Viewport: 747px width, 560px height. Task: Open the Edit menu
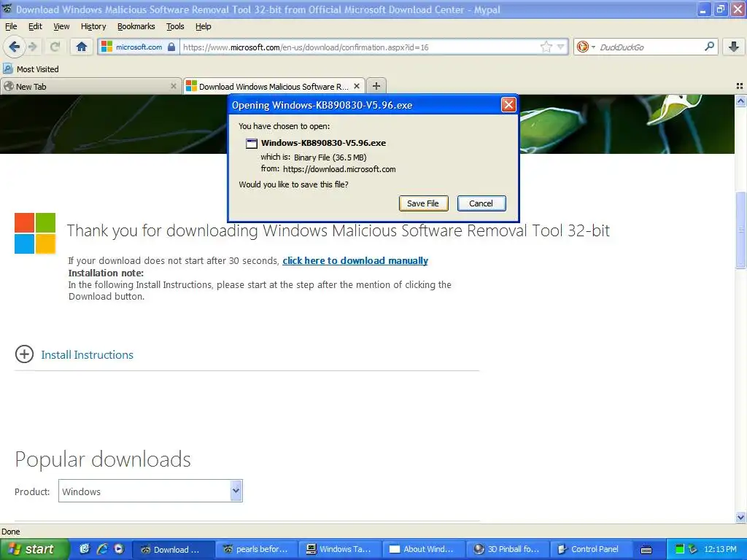click(35, 26)
